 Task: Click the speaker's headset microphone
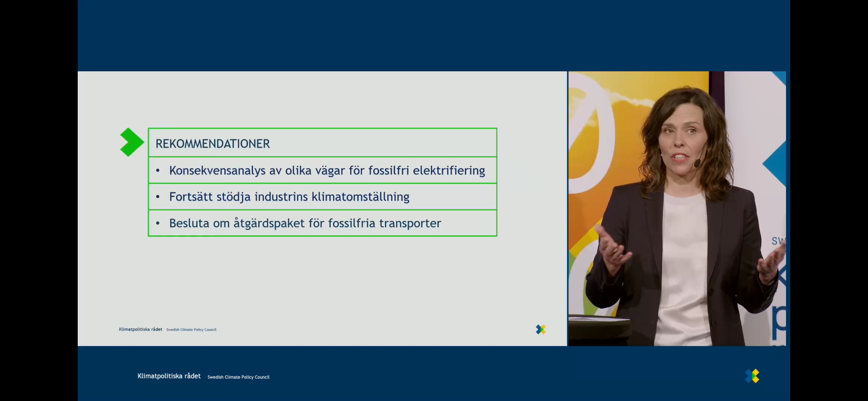click(x=697, y=163)
